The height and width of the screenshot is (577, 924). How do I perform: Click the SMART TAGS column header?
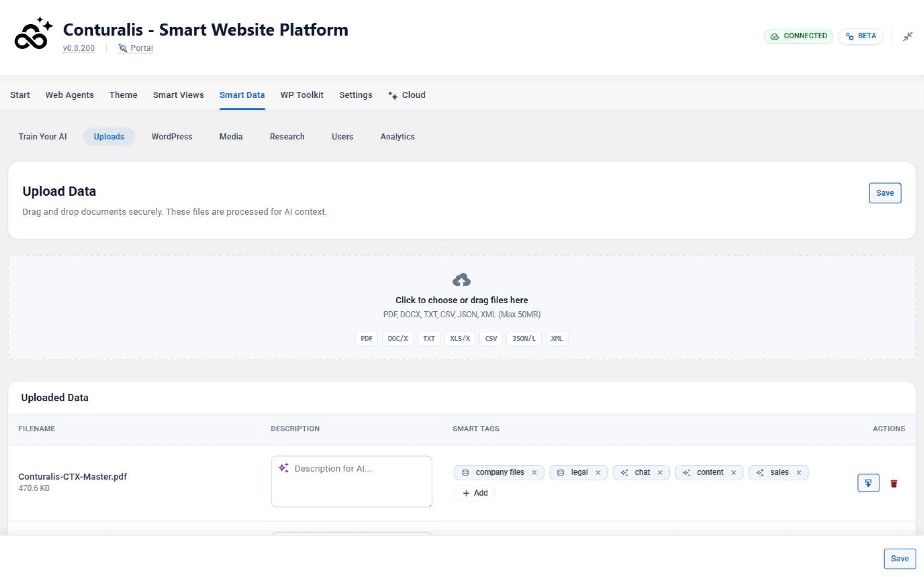click(476, 429)
